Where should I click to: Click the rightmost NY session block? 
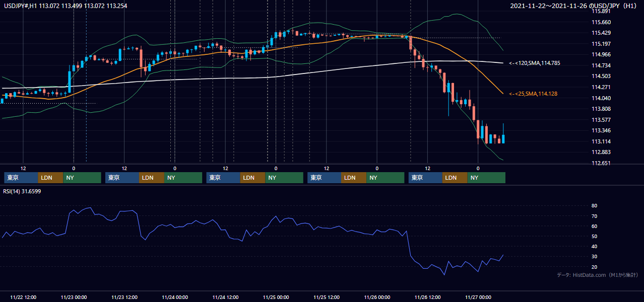pos(486,178)
